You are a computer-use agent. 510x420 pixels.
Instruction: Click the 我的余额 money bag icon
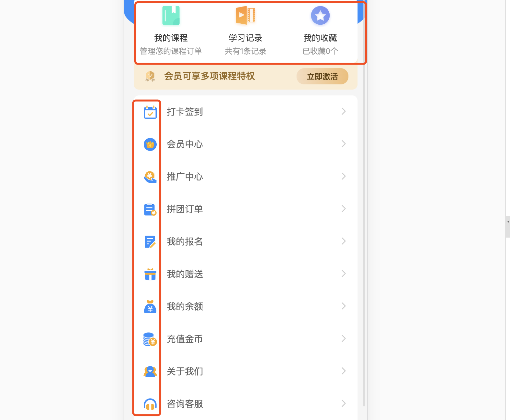pyautogui.click(x=150, y=307)
